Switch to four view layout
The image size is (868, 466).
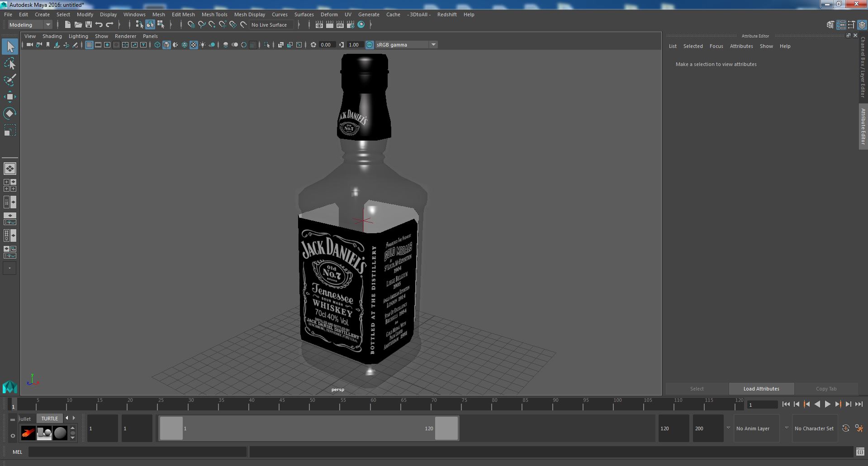click(10, 185)
